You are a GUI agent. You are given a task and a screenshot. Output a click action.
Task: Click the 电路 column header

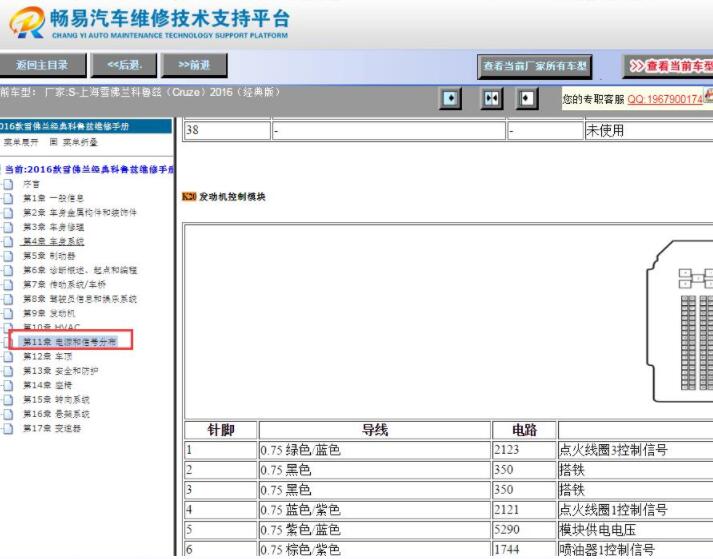(x=524, y=430)
